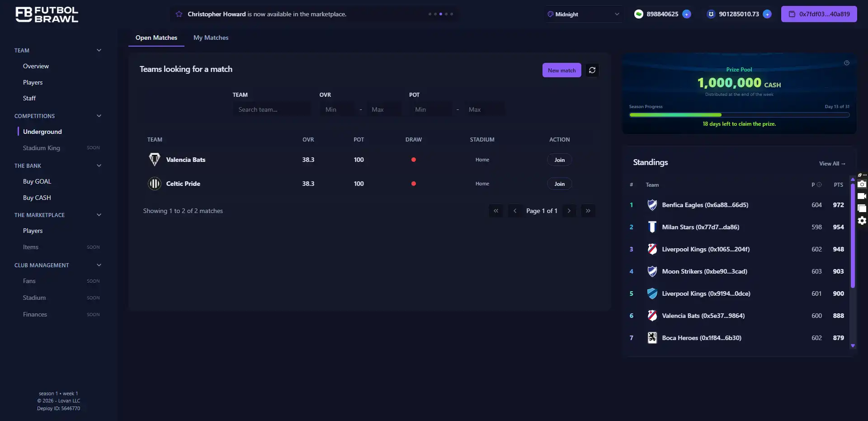Click the info icon on the Prize Pool panel

tap(847, 63)
